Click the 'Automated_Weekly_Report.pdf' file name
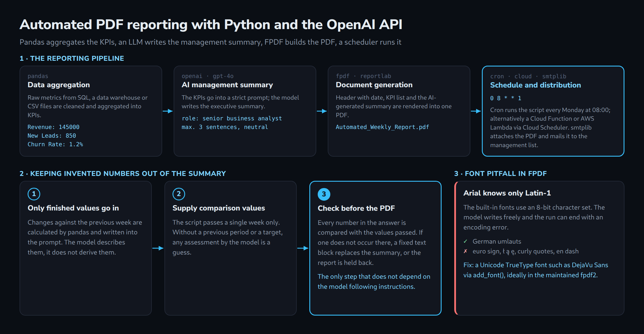The height and width of the screenshot is (334, 644). tap(382, 127)
